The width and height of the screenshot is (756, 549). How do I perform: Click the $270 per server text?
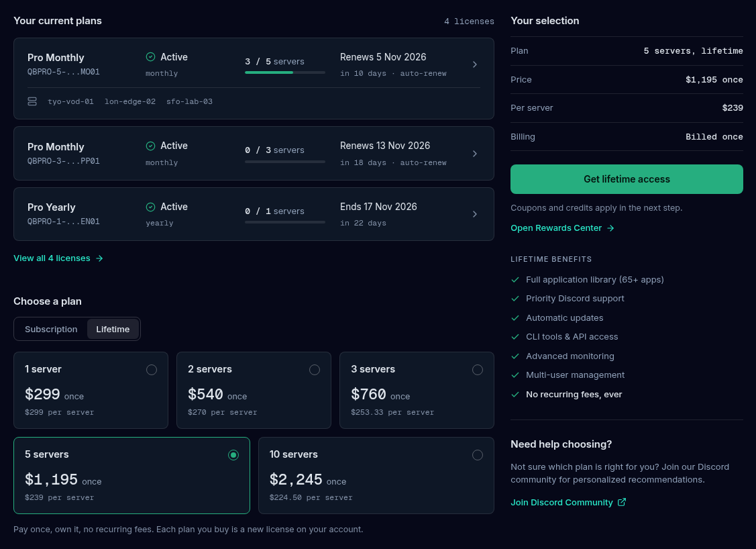point(222,412)
